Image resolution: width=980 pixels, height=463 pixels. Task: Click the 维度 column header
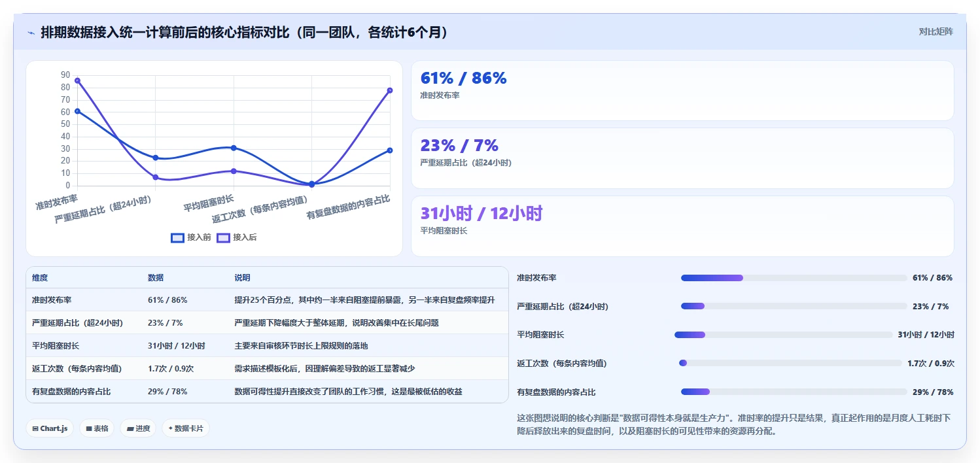(x=40, y=278)
